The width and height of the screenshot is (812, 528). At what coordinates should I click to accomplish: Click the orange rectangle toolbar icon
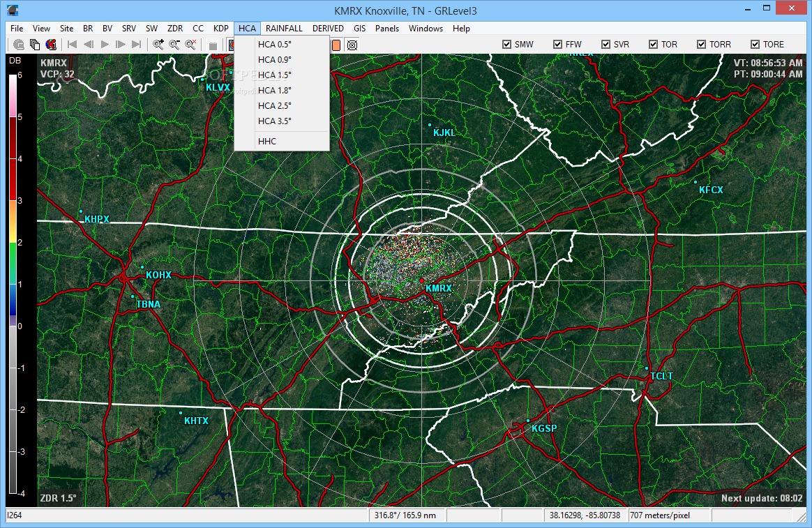[336, 45]
